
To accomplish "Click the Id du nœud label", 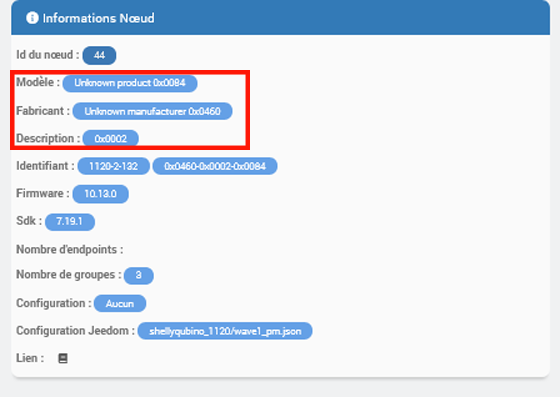I will (x=48, y=55).
